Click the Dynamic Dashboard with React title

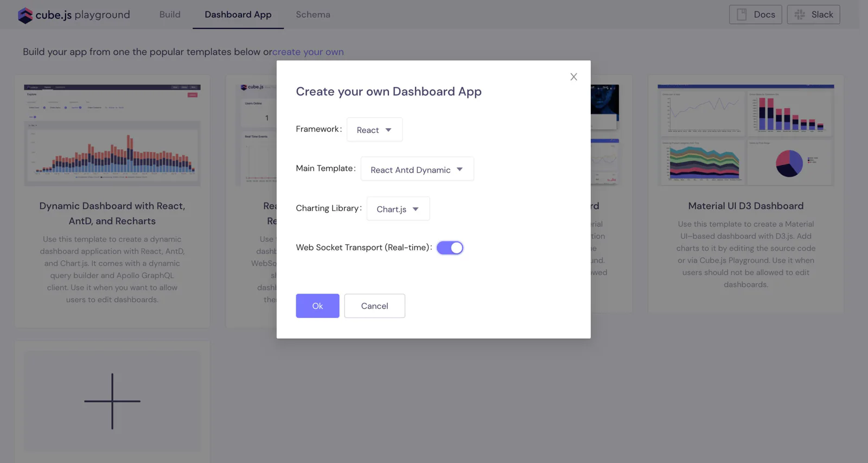pos(112,214)
